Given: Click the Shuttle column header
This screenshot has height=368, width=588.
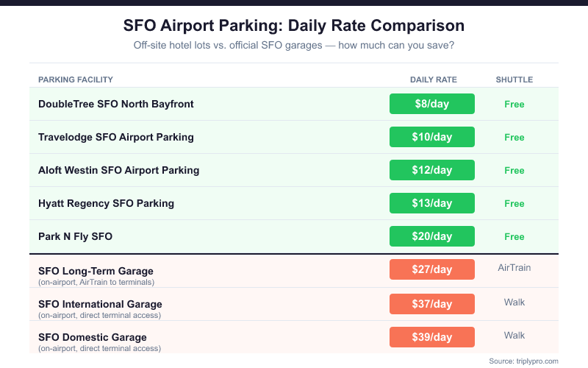Looking at the screenshot, I should [514, 79].
